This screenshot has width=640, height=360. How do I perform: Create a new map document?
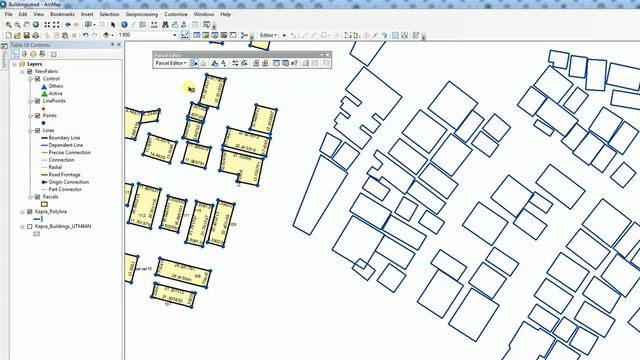click(x=8, y=36)
